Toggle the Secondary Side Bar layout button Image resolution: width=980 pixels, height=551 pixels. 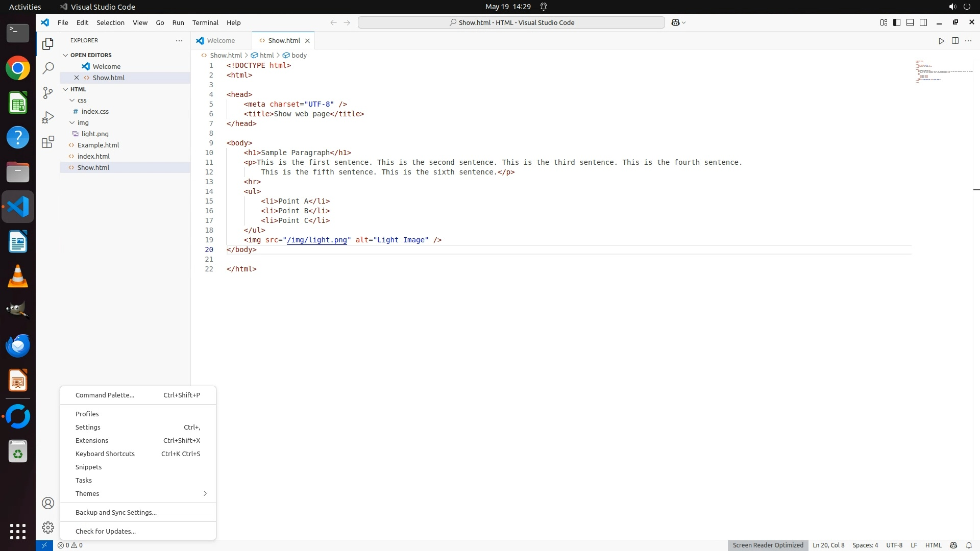click(x=923, y=22)
